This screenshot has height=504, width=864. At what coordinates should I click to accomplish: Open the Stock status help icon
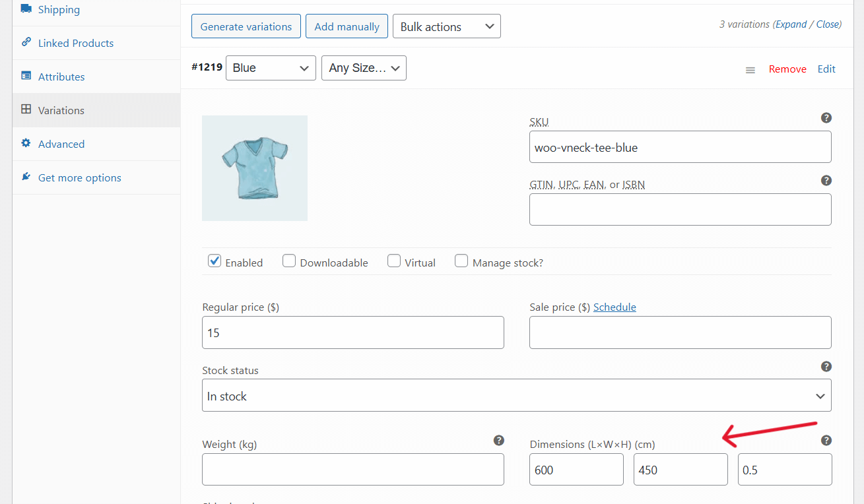826,366
